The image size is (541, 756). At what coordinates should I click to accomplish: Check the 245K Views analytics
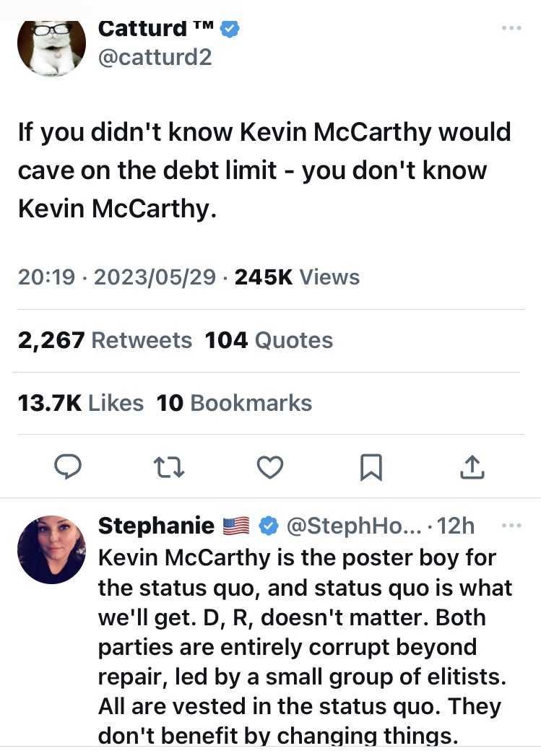coord(297,277)
